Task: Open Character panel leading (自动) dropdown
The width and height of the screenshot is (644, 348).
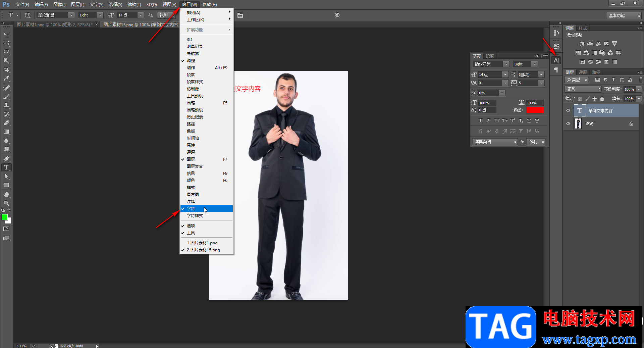Action: point(541,74)
